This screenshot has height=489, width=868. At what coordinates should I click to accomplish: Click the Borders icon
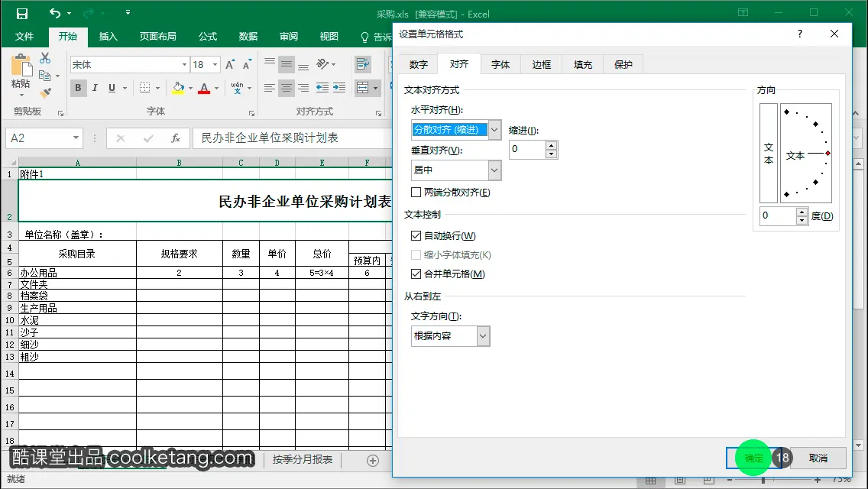(145, 88)
